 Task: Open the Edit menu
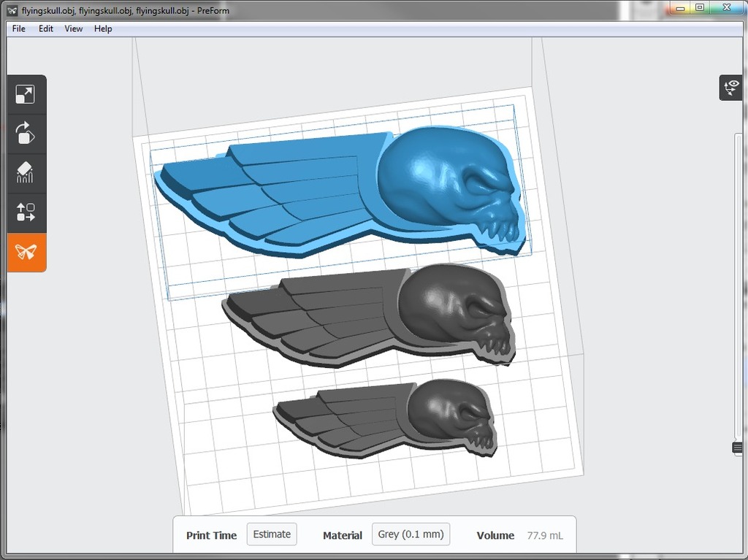tap(46, 28)
